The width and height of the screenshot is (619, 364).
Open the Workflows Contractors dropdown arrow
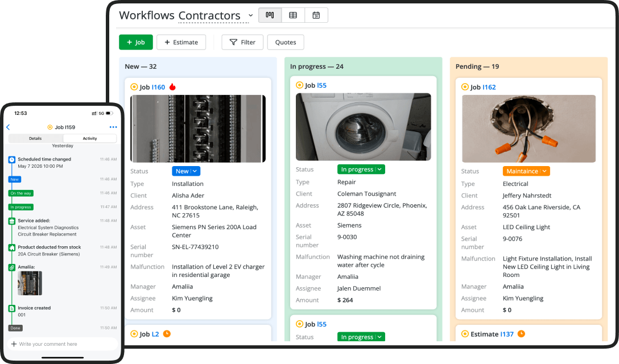click(x=250, y=15)
